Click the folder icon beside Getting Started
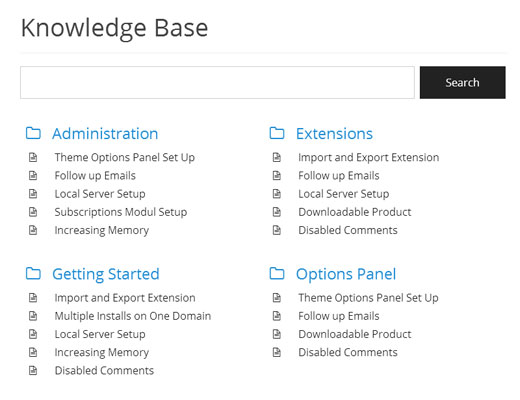Image resolution: width=520 pixels, height=400 pixels. [33, 273]
